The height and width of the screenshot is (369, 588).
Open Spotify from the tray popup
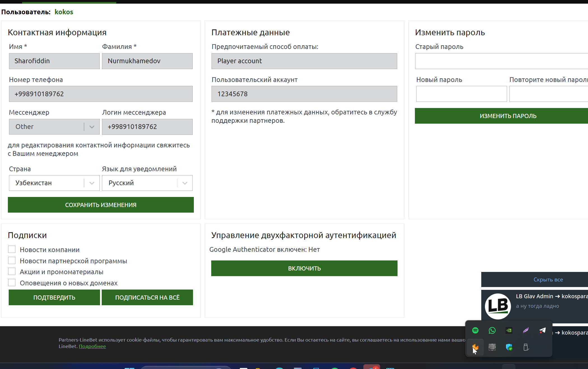pyautogui.click(x=475, y=330)
